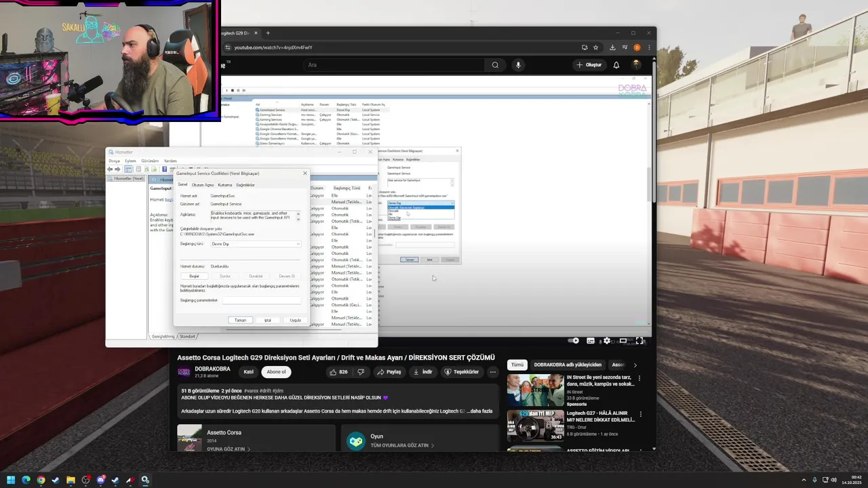Click the Oluştur create button
Screen dimensions: 868x488
tap(589, 65)
